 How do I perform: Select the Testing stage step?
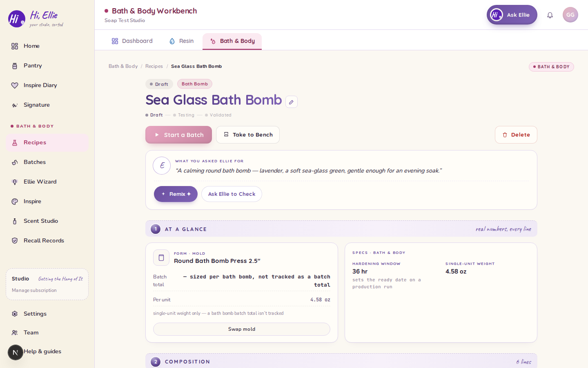pyautogui.click(x=184, y=115)
